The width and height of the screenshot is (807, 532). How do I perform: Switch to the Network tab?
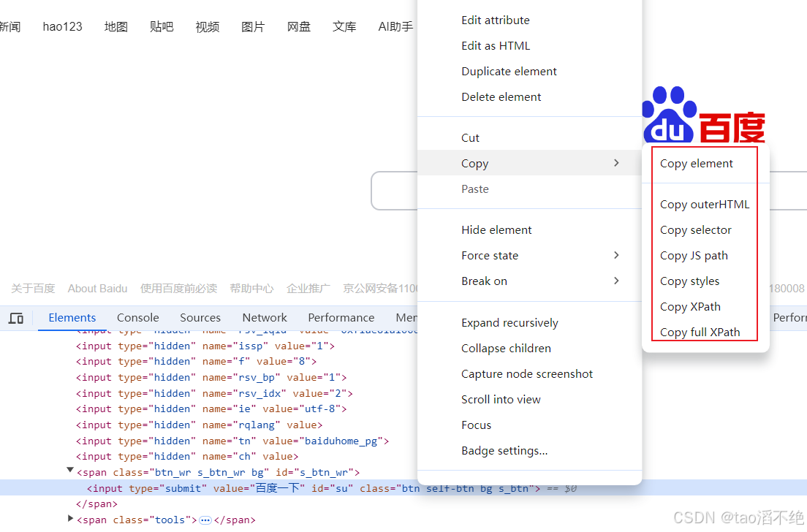(265, 317)
